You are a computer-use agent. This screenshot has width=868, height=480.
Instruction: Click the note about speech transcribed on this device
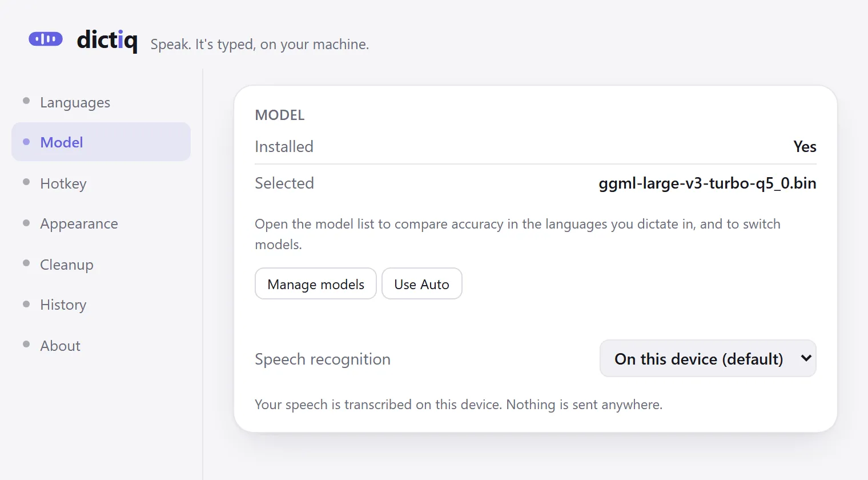[459, 405]
